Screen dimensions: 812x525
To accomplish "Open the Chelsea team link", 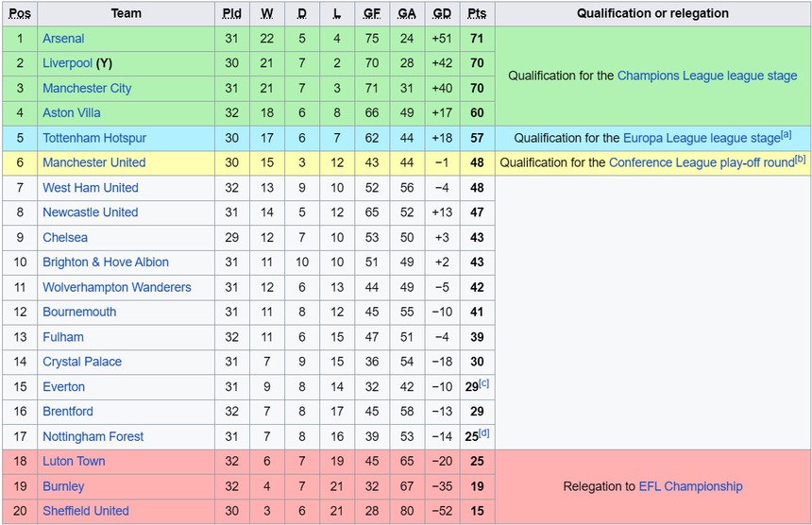I will [65, 237].
